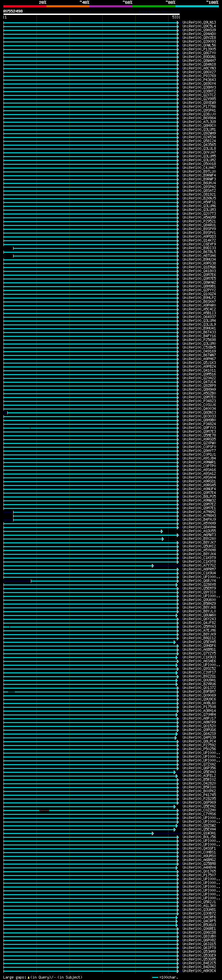Click the UniRef100_Q96RE1 label
Image resolution: width=222 pixels, height=980 pixels.
click(199, 929)
